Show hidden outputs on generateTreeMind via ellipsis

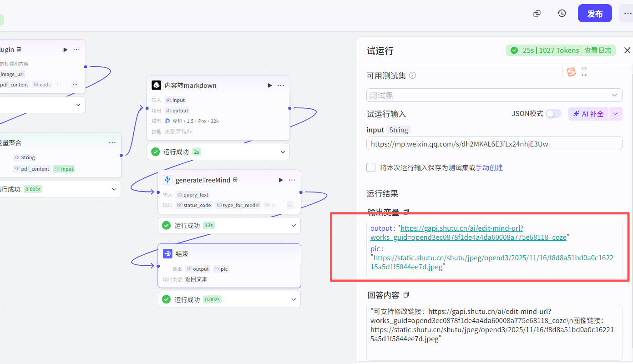[290, 205]
